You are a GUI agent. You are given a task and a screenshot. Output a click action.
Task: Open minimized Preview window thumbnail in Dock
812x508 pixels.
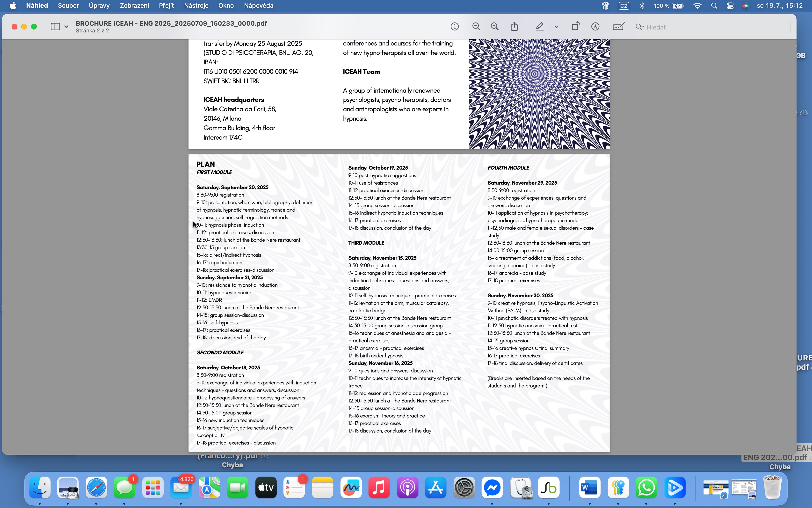744,489
